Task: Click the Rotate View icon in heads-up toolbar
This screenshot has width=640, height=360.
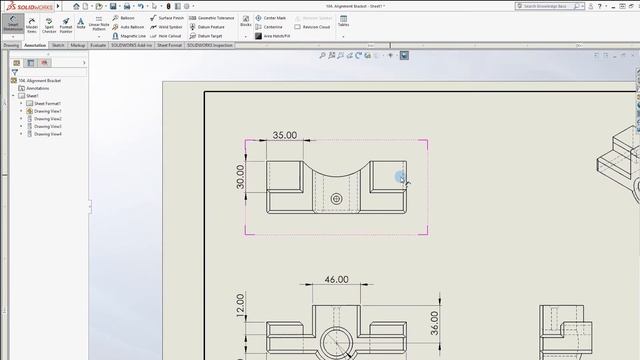Action: point(358,56)
